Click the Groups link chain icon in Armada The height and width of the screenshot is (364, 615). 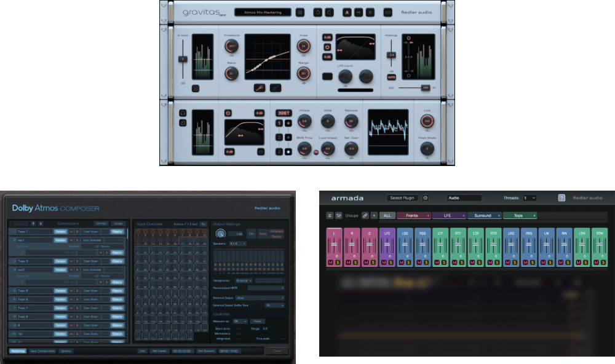click(x=365, y=215)
